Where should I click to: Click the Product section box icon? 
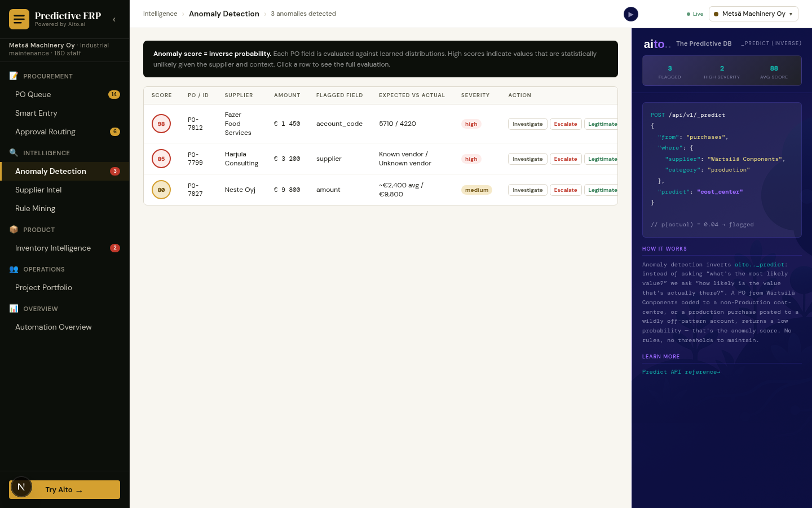(x=14, y=229)
